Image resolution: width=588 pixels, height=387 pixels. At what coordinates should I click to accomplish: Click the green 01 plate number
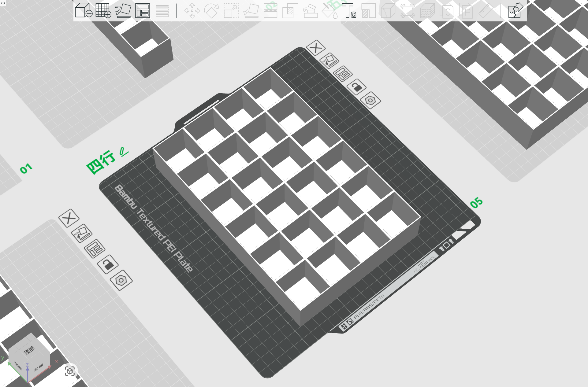(x=26, y=168)
